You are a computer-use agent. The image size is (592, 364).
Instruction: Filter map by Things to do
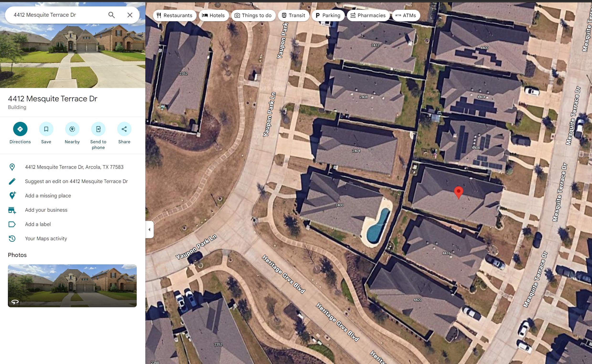click(253, 15)
